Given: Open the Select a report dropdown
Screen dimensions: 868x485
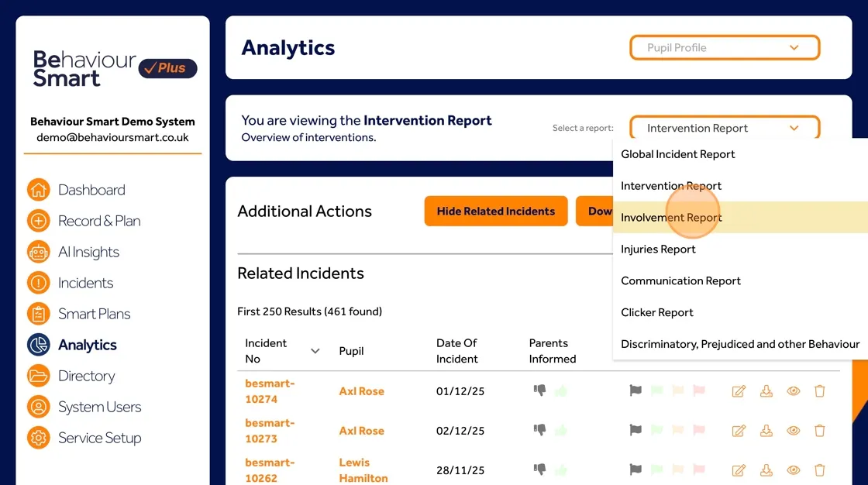Looking at the screenshot, I should coord(724,128).
